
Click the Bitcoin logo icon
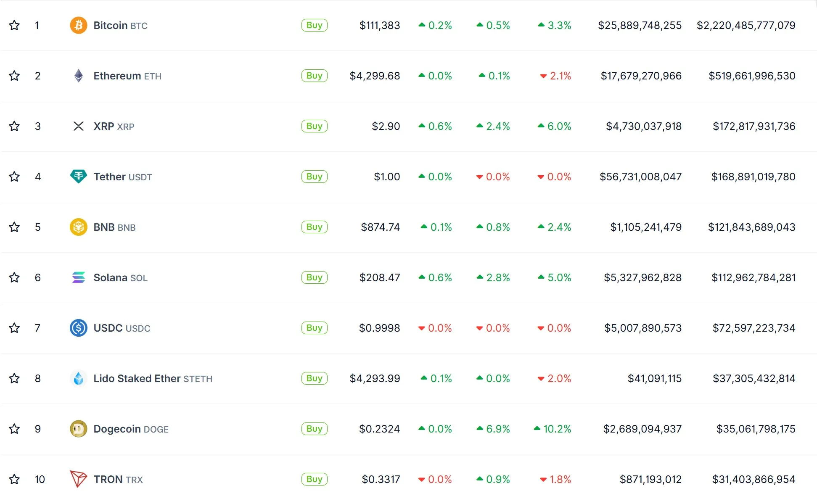pyautogui.click(x=78, y=25)
